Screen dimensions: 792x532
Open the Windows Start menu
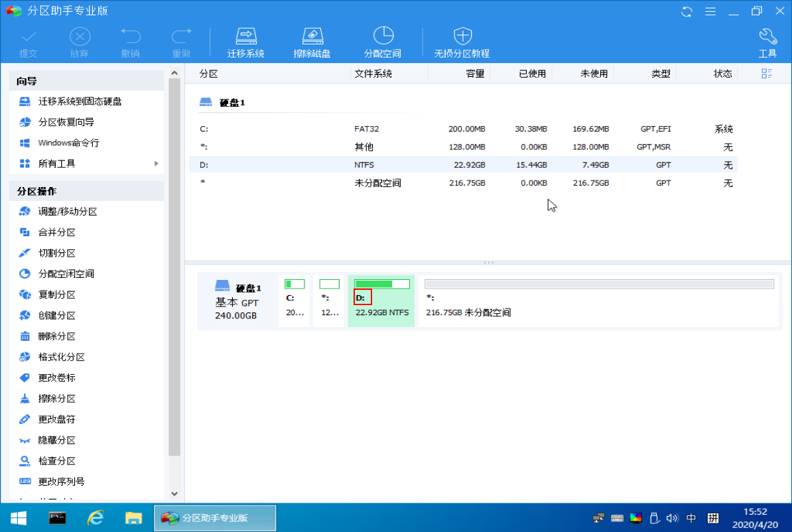[x=19, y=518]
